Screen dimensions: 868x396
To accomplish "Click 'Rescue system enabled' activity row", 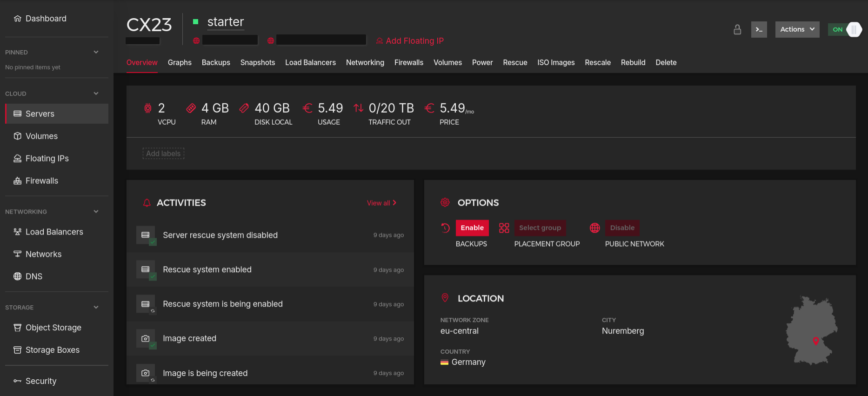I will 270,270.
